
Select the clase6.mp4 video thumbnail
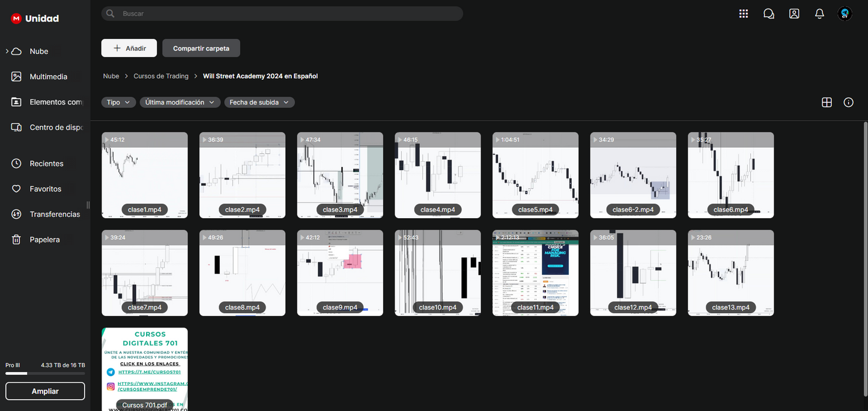tap(731, 175)
